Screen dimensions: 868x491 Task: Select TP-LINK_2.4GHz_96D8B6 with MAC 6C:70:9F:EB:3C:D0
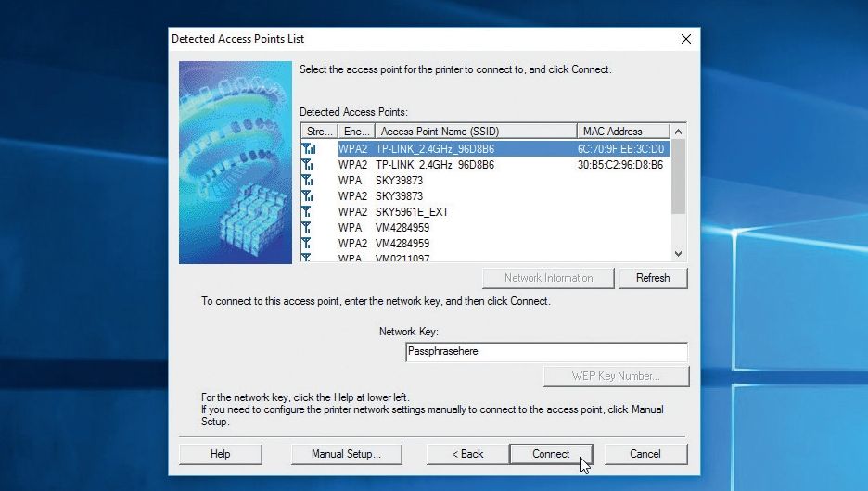tap(486, 149)
